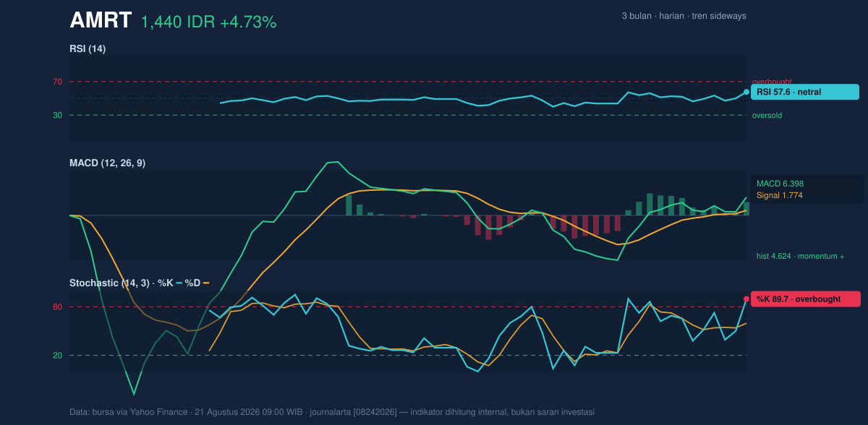Click the %K 89.7 · overbought badge

click(x=806, y=299)
